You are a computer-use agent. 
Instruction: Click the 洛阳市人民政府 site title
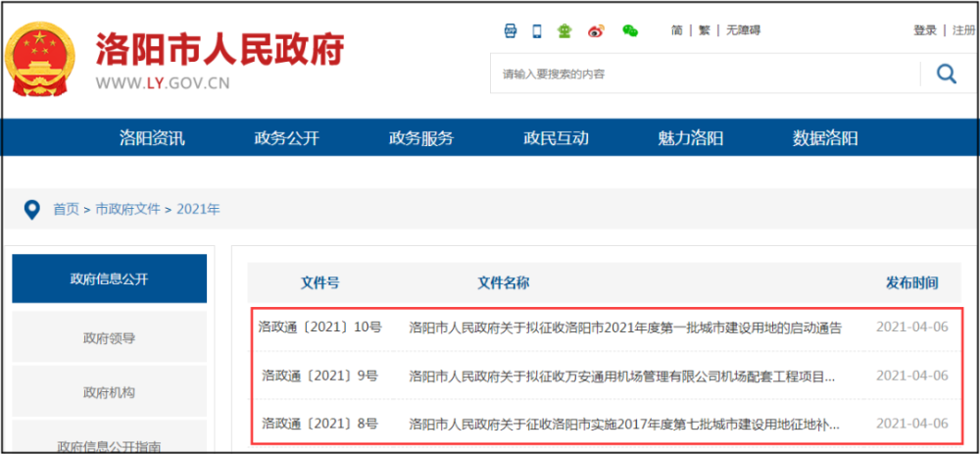pyautogui.click(x=220, y=48)
